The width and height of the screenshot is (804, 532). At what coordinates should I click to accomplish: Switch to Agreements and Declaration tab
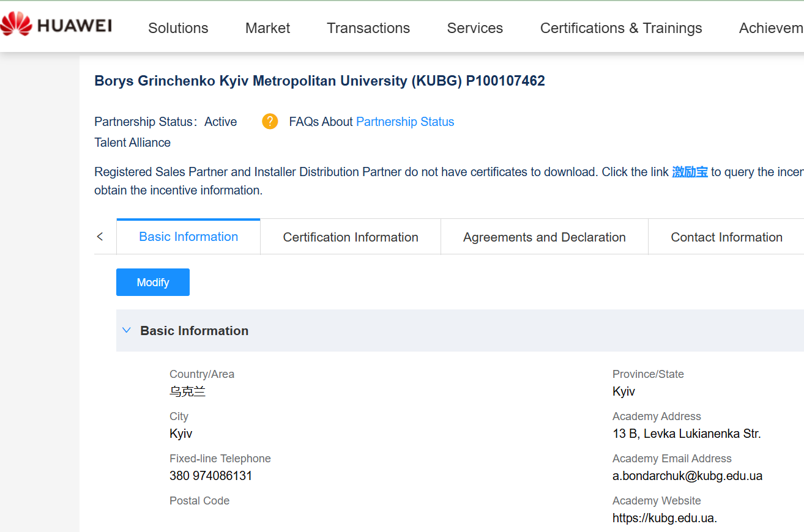(x=545, y=237)
